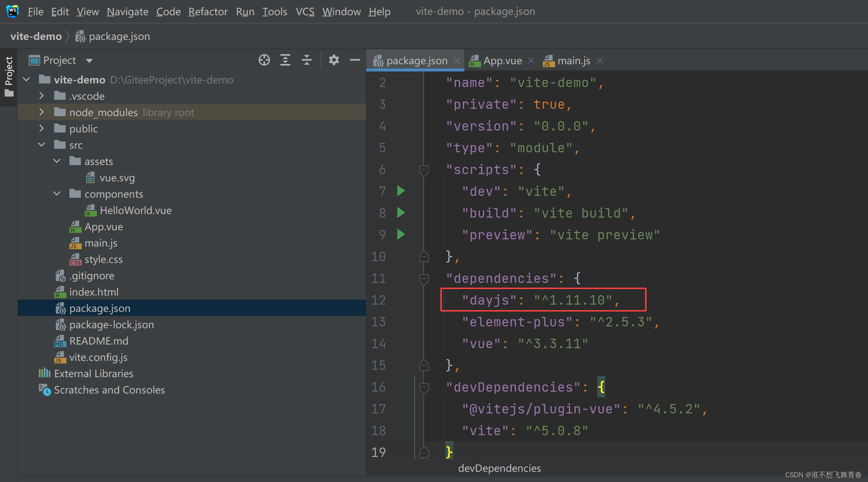Viewport: 868px width, 482px height.
Task: Click devDependencies breadcrumb below editor
Action: (499, 468)
